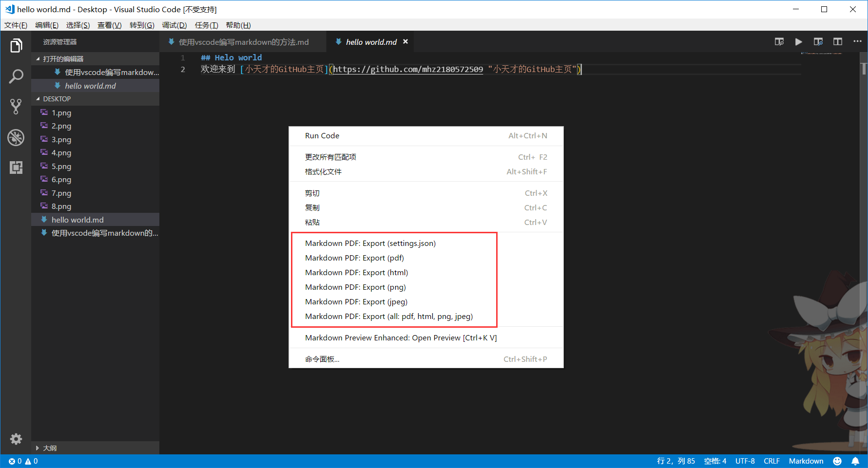Change line ending via CRLF
The height and width of the screenshot is (468, 868).
[772, 461]
